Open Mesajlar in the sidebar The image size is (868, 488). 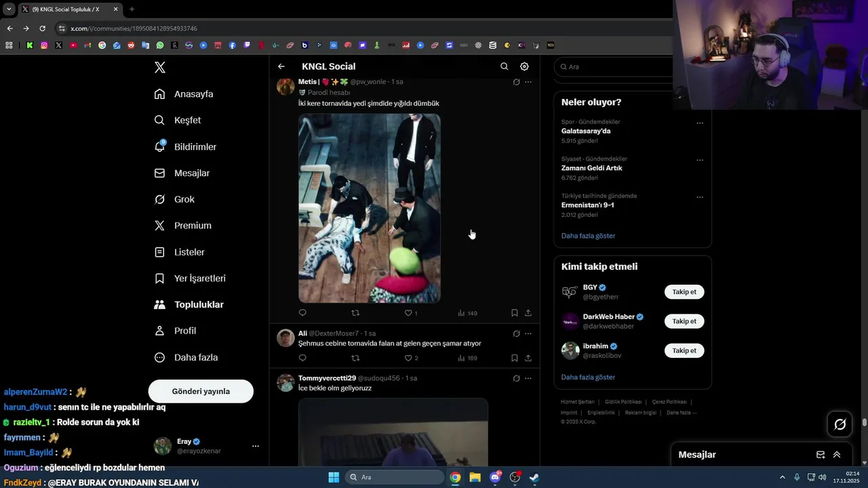182,174
